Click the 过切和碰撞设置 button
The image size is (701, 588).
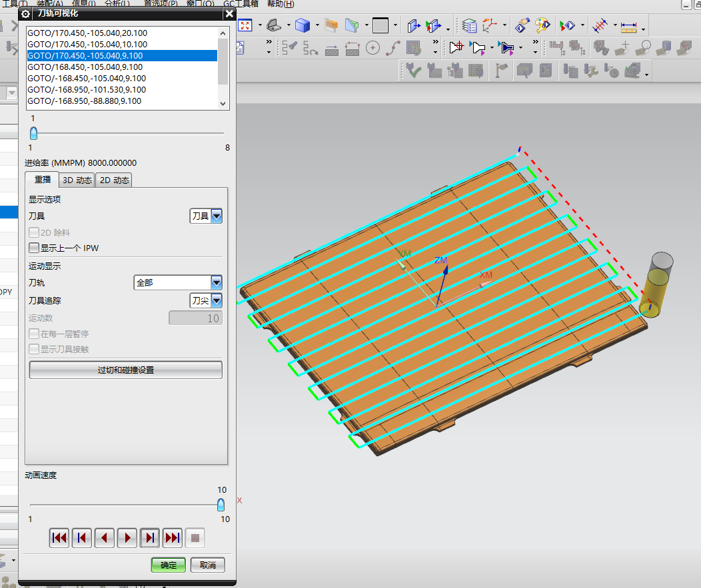click(x=125, y=370)
